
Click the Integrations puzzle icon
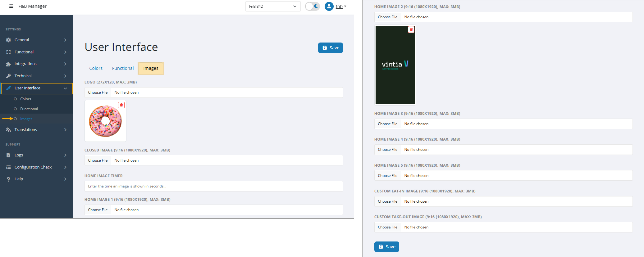coord(8,64)
